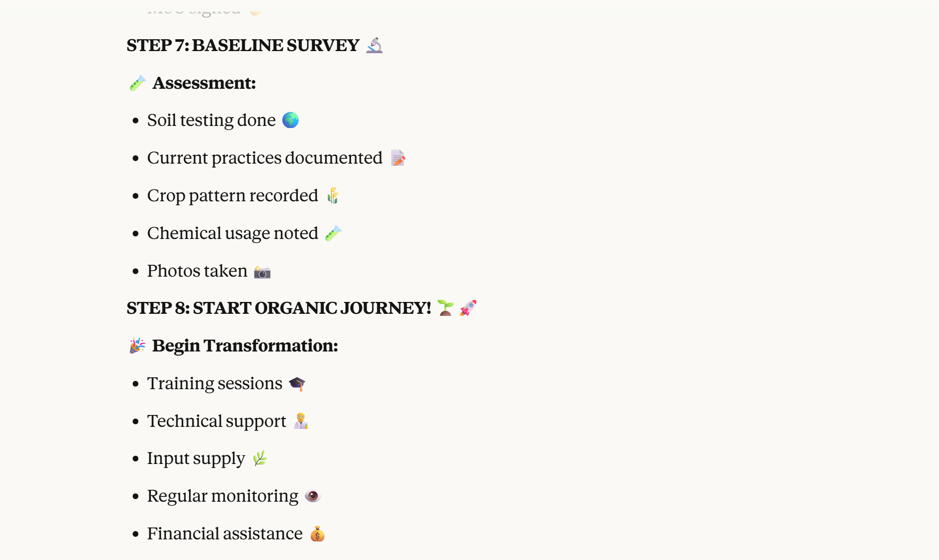Click the test tube emoji after Chemical usage noted
This screenshot has height=560, width=939.
(333, 233)
